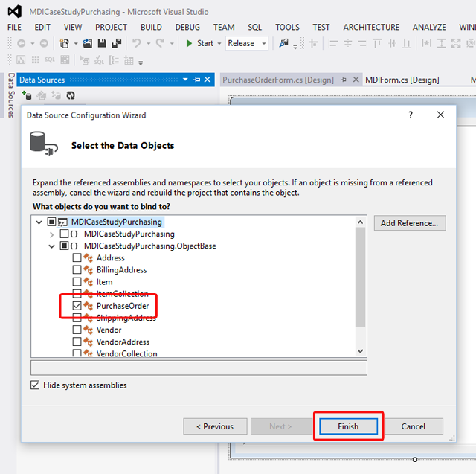
Task: Click the Align Centers layout icon
Action: (348, 43)
